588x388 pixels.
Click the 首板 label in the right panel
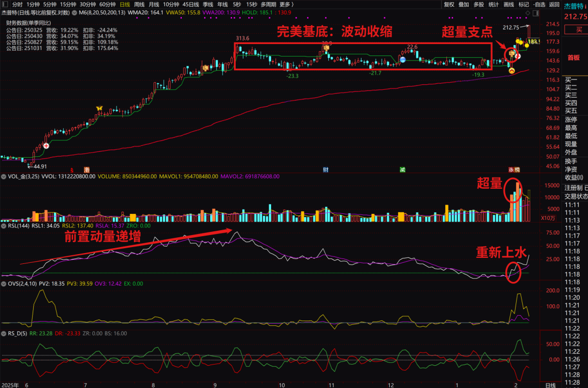tap(574, 58)
